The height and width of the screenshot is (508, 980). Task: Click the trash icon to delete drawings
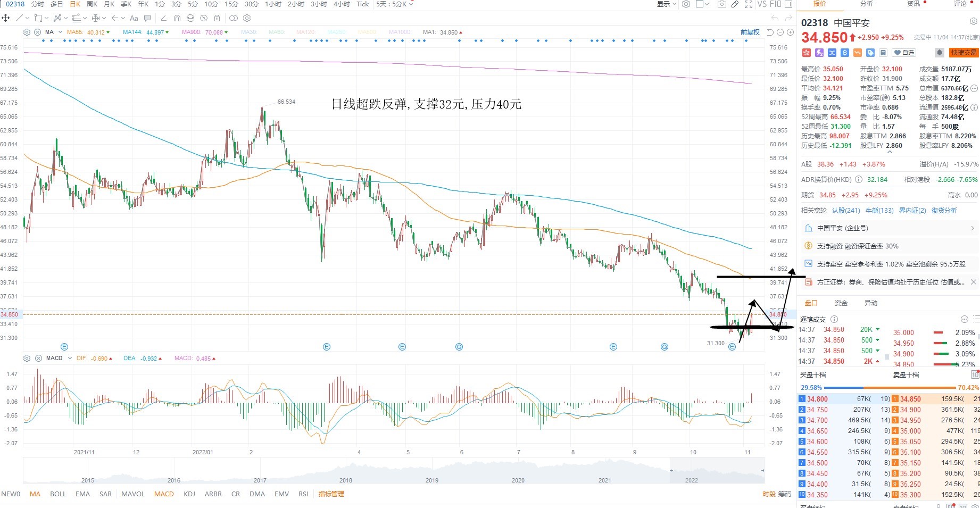[217, 18]
